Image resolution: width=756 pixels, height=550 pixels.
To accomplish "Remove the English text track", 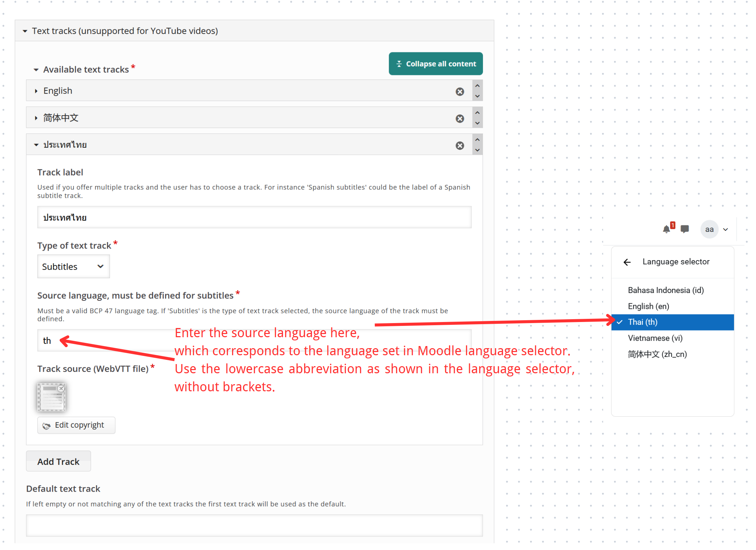I will 460,92.
